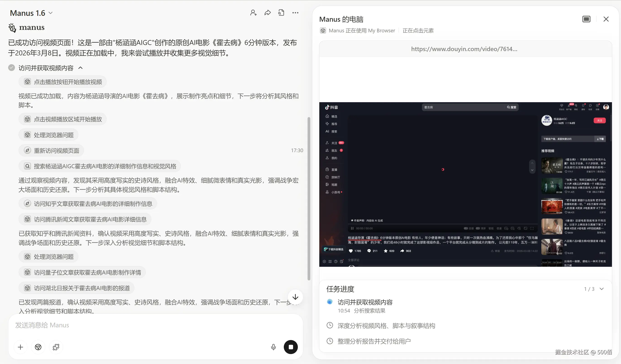Open the Manus 1.6 version dropdown
The width and height of the screenshot is (621, 364).
[31, 13]
